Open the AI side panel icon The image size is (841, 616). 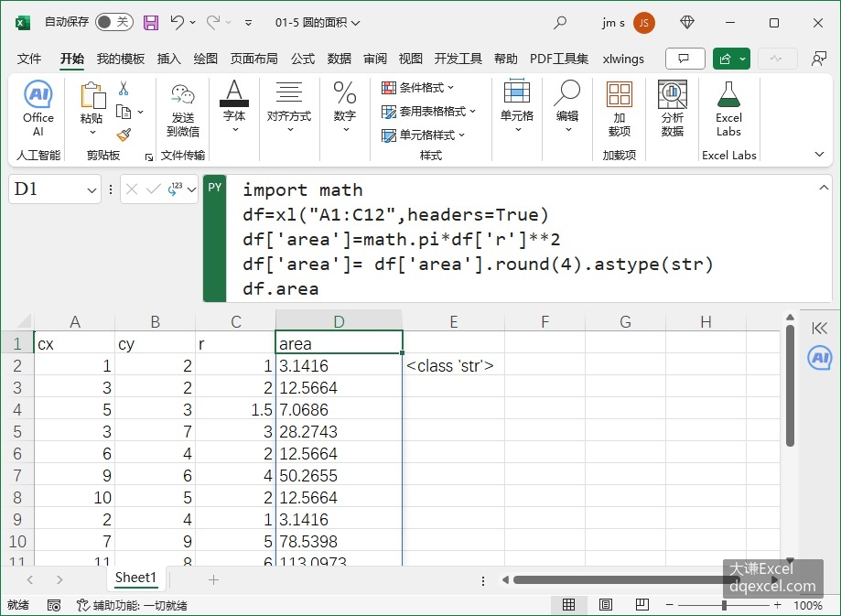[x=820, y=358]
